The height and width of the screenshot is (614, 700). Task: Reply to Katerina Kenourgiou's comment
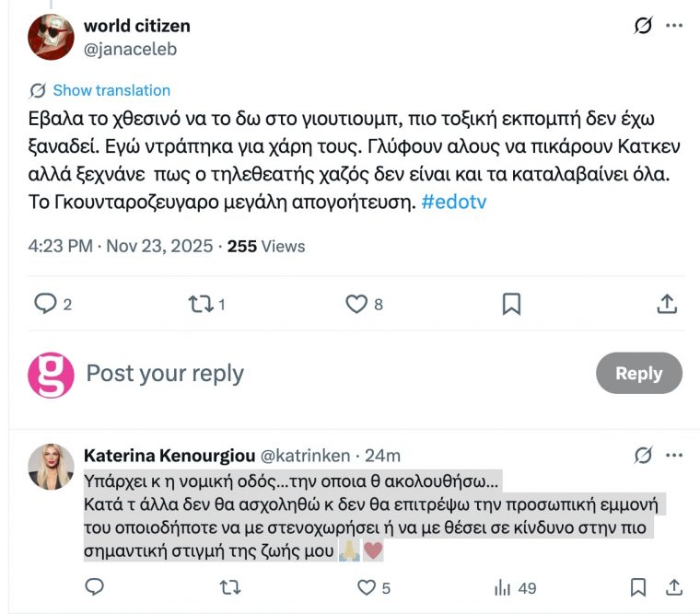point(94,586)
